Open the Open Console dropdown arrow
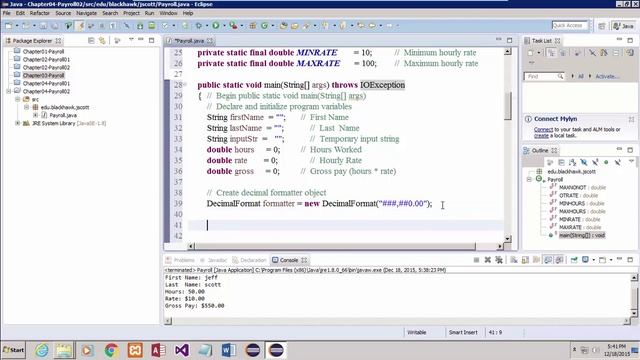Viewport: 640px width, 360px height. (611, 260)
